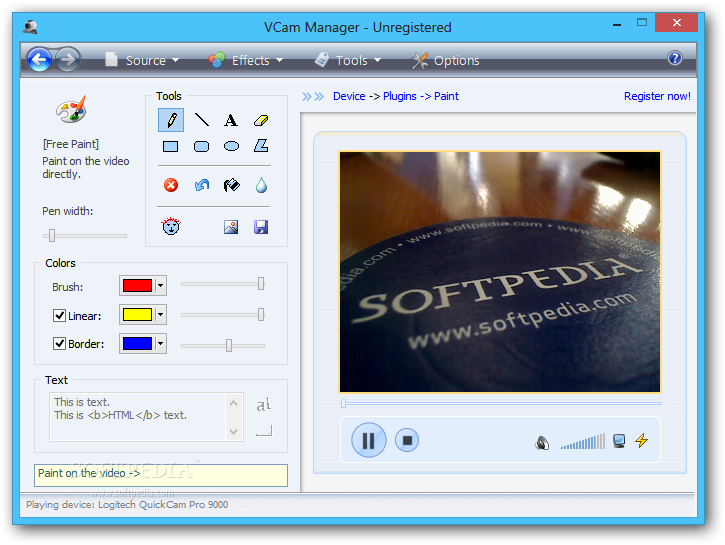Open the Options menu

pos(446,60)
